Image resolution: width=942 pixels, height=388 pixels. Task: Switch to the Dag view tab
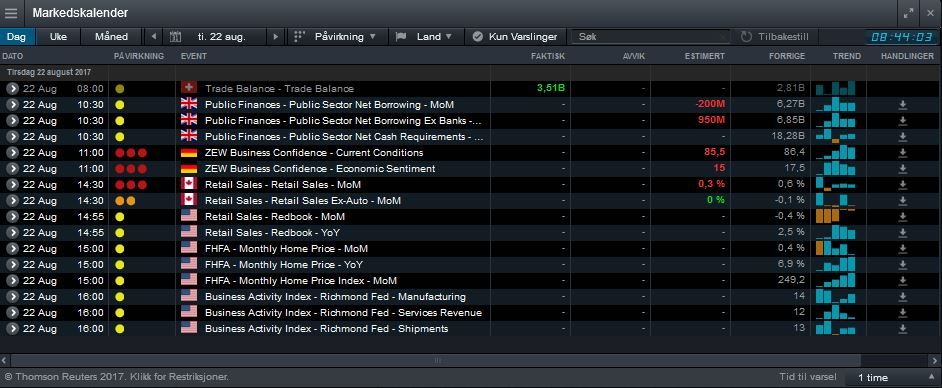(x=17, y=37)
